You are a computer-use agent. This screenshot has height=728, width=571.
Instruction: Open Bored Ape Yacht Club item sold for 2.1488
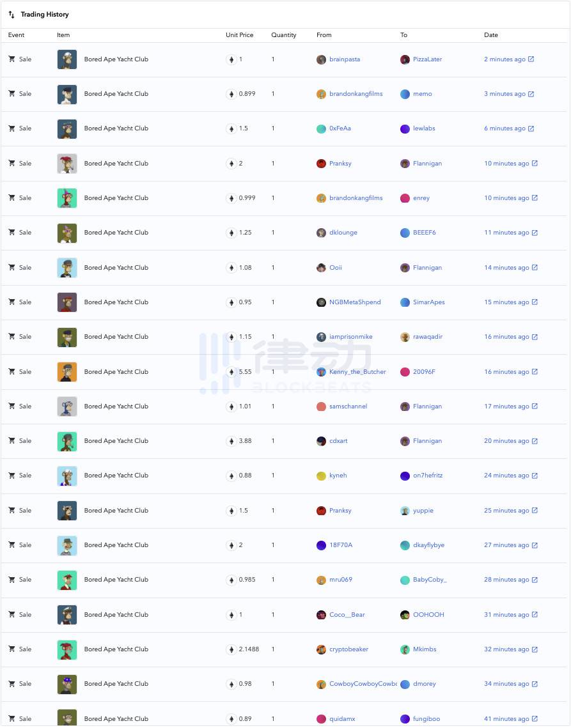point(116,649)
